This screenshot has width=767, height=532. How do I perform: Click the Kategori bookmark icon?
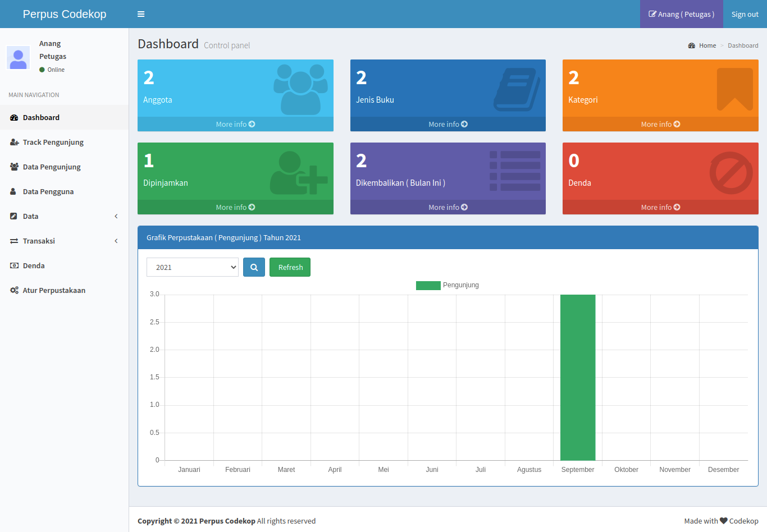734,89
